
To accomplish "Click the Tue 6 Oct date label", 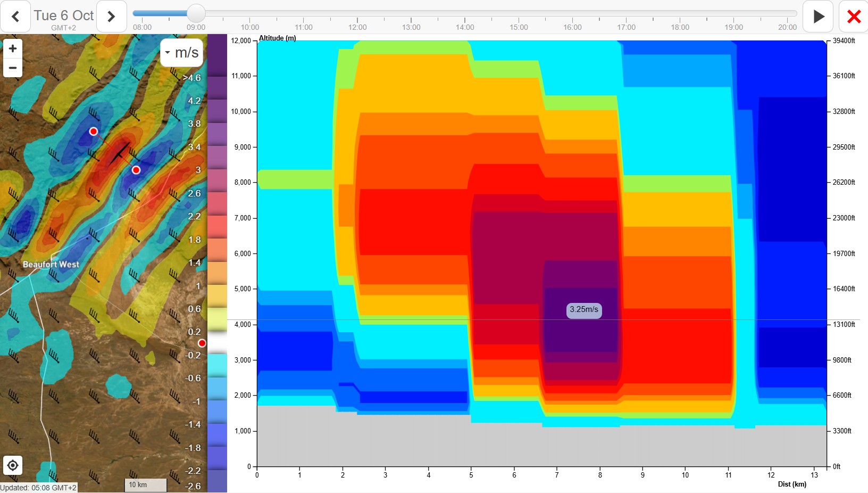I will (64, 15).
